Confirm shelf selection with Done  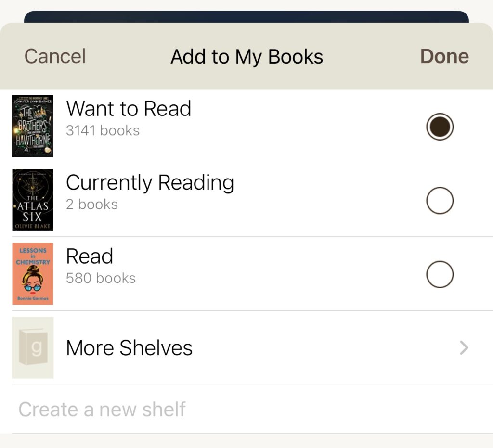pyautogui.click(x=444, y=56)
